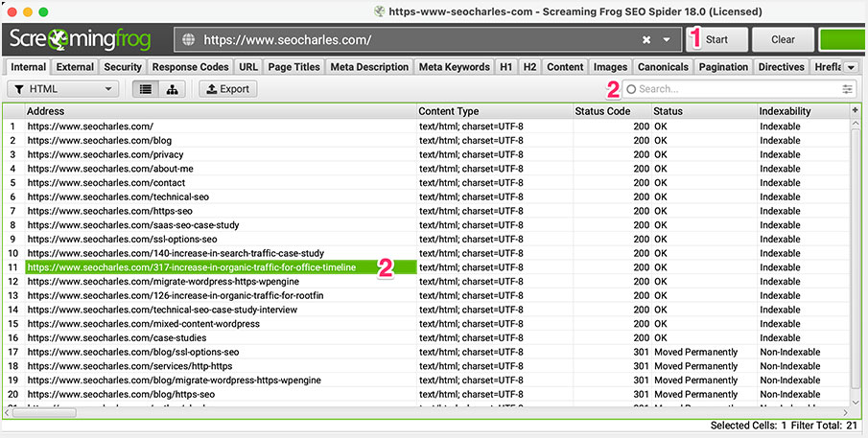Switch to the Security tab
The height and width of the screenshot is (438, 868).
[x=123, y=67]
